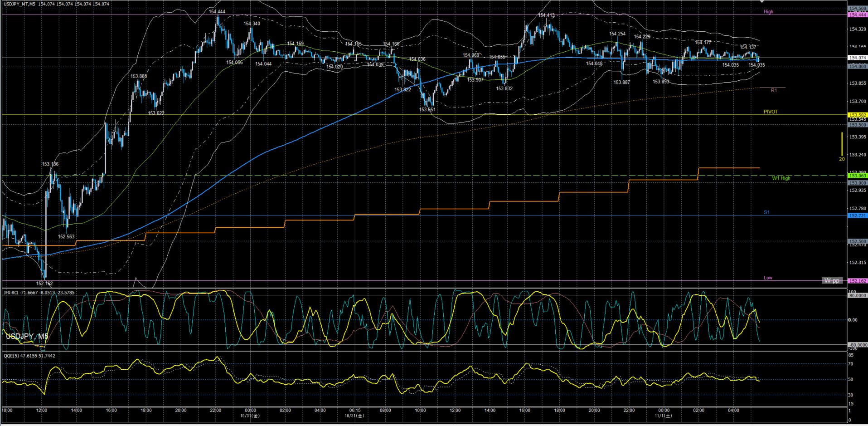
Task: Click the yellow bar labeled 20
Action: (842, 144)
